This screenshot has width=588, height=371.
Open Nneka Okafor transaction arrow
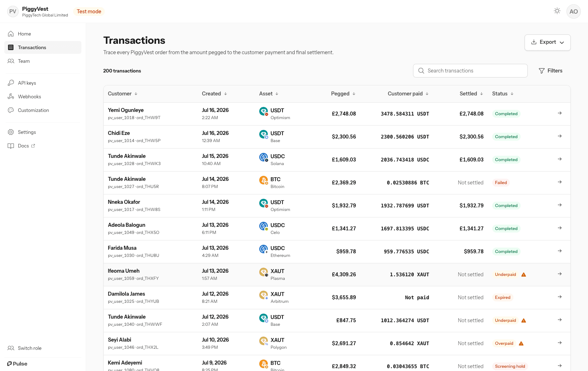[x=559, y=205]
